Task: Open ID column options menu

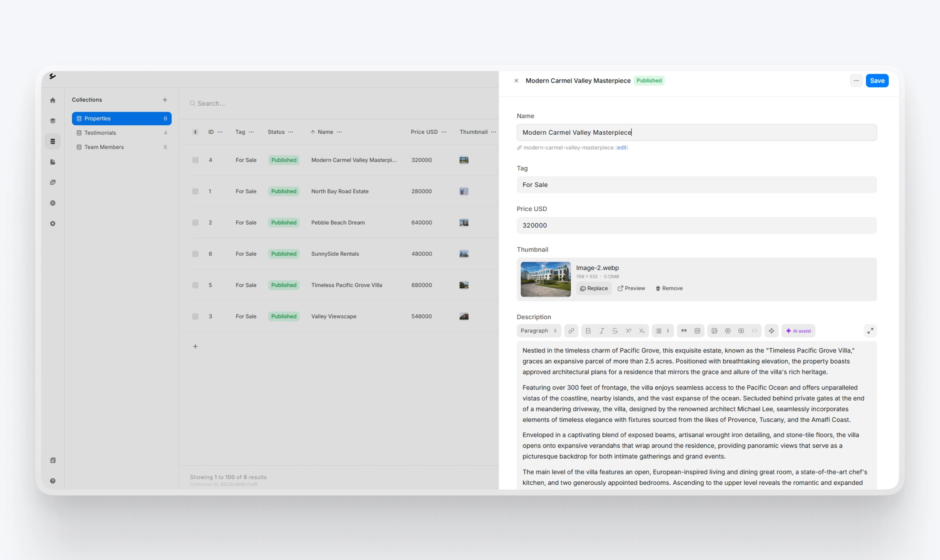Action: click(220, 132)
